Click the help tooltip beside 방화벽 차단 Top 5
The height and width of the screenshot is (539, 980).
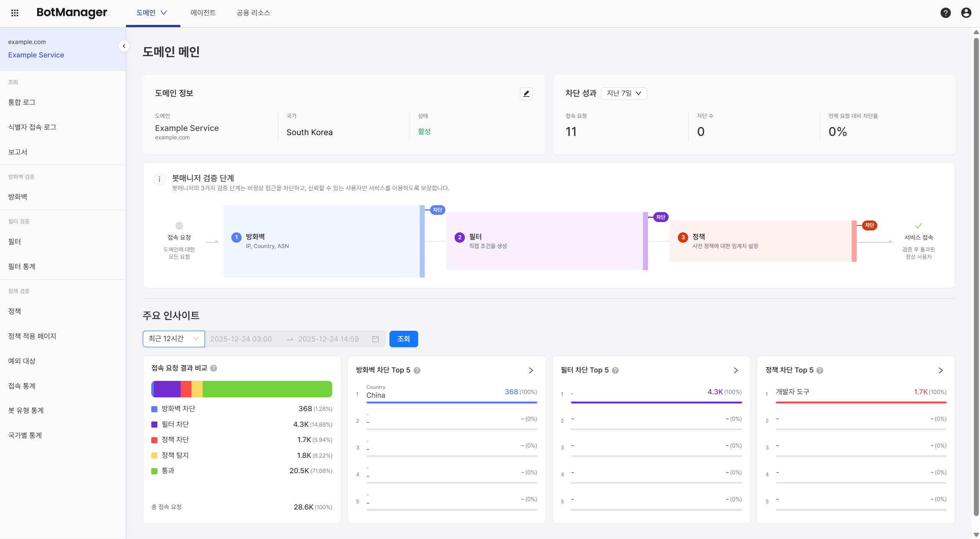(x=417, y=370)
